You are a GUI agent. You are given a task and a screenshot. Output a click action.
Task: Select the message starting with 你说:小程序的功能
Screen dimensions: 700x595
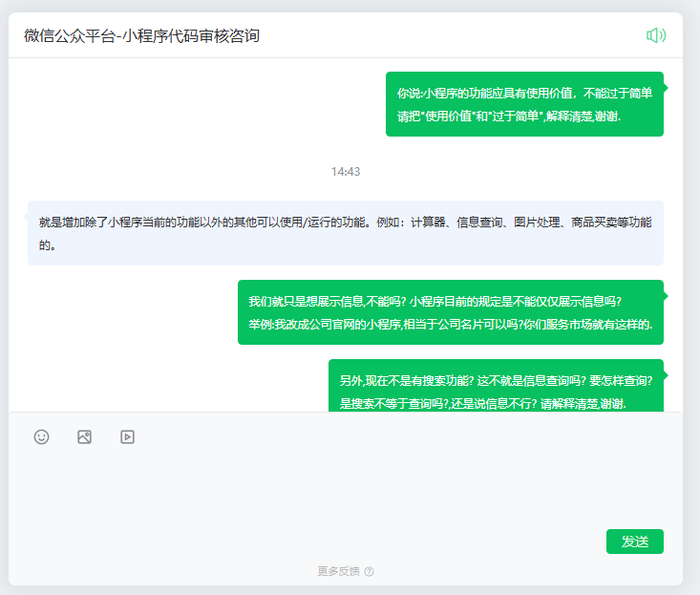tap(524, 104)
